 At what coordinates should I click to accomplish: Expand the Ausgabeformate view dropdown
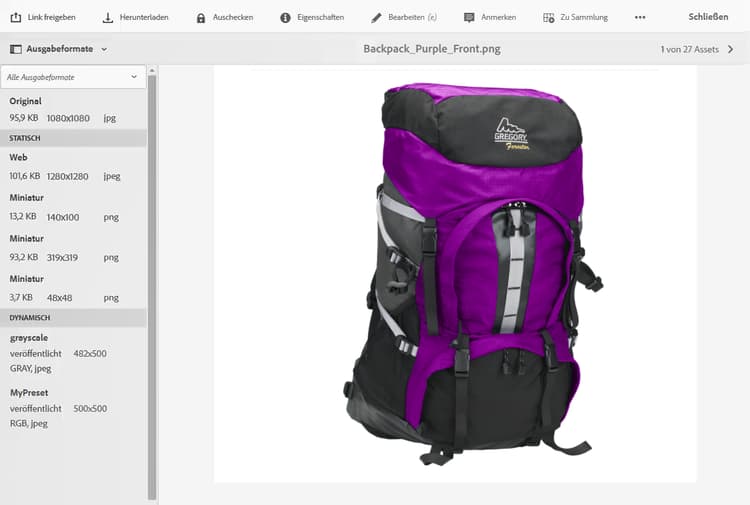pos(104,49)
